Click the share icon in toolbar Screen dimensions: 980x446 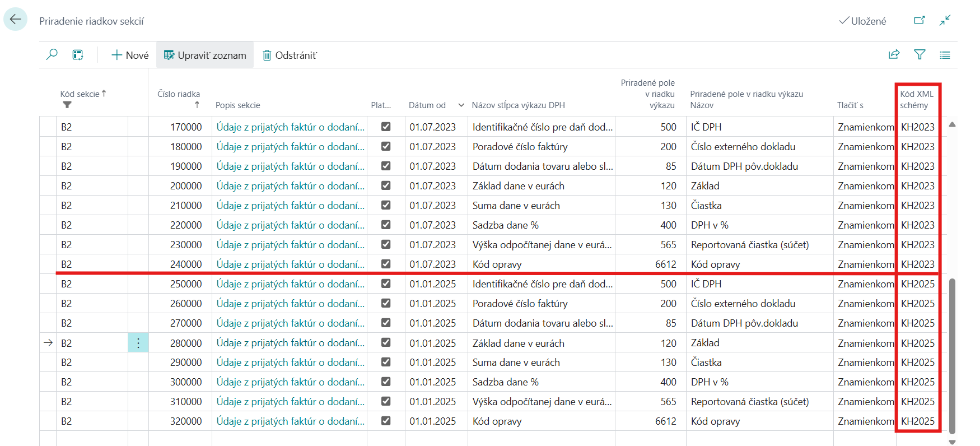pyautogui.click(x=894, y=55)
